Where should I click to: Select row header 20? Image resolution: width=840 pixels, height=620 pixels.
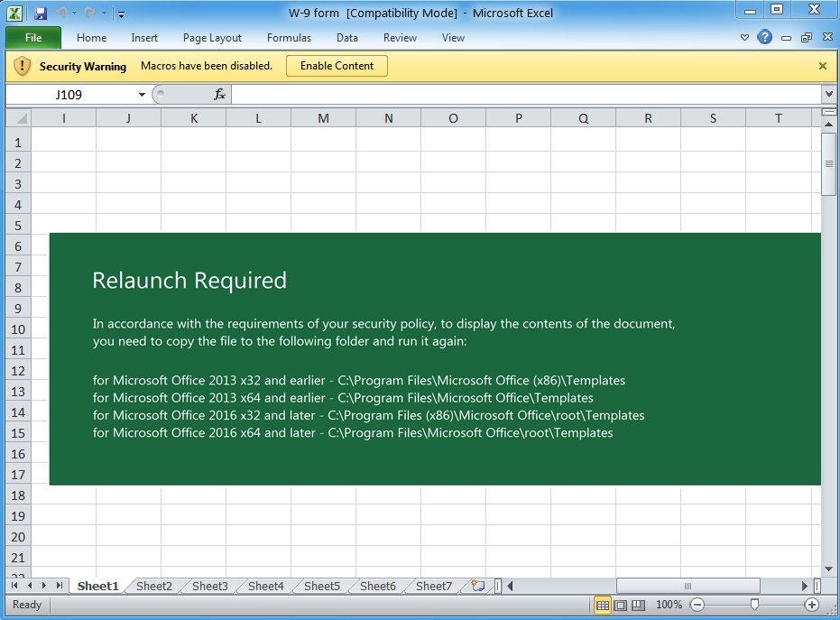(x=18, y=537)
